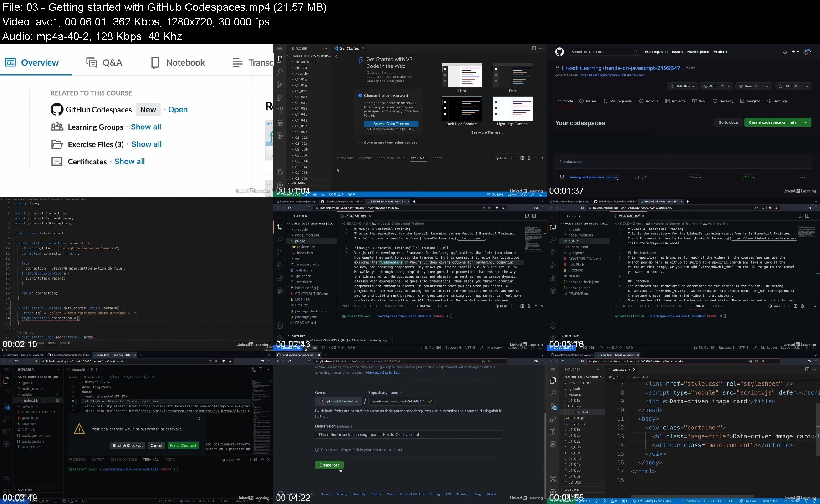The height and width of the screenshot is (504, 820).
Task: Open Owner planetoftheweb dropdown on fork page
Action: click(338, 402)
